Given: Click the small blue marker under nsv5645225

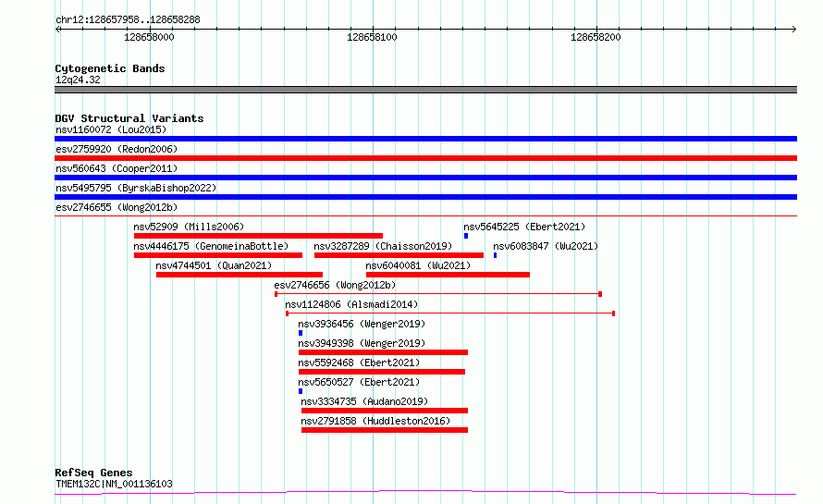Looking at the screenshot, I should [x=466, y=236].
